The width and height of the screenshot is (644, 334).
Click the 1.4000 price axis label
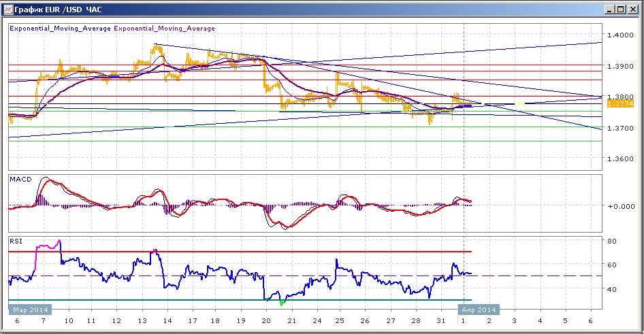(x=620, y=35)
